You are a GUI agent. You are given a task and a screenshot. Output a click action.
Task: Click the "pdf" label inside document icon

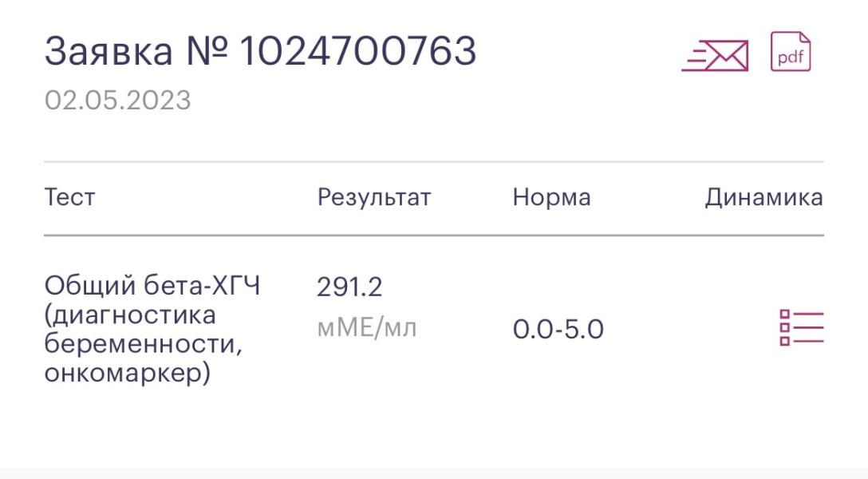tap(790, 57)
